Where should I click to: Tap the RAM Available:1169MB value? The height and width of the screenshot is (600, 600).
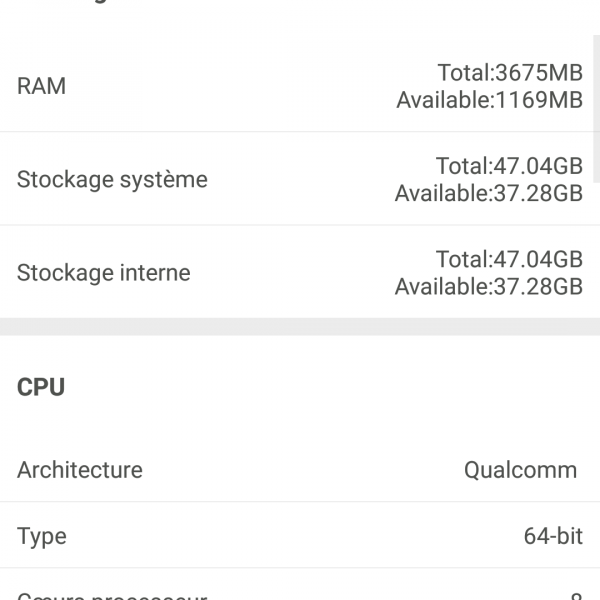click(489, 100)
